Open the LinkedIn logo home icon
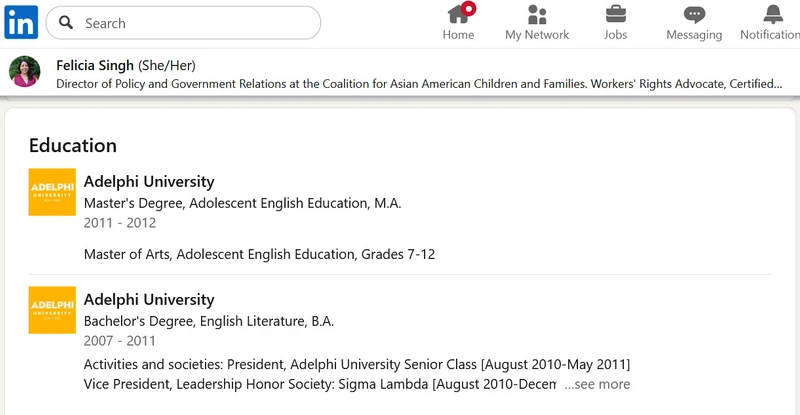Screen dimensions: 800x415 (x=21, y=22)
